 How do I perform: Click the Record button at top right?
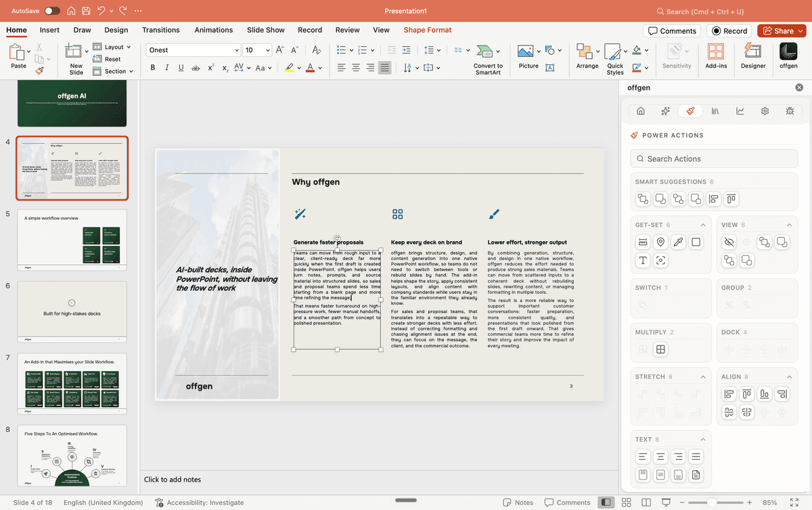point(729,30)
